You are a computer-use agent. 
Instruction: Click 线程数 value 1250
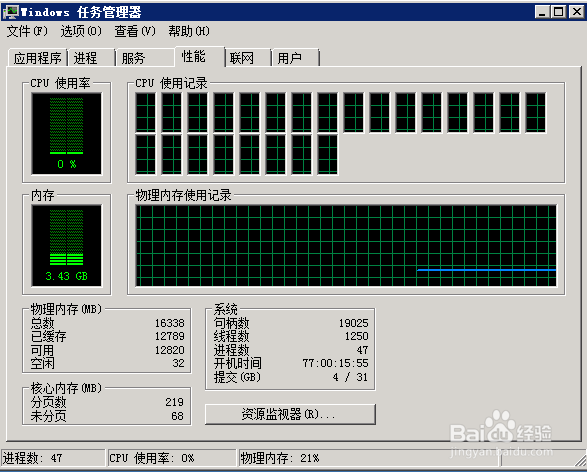(x=356, y=336)
